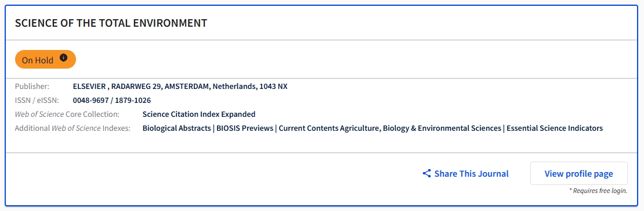Viewport: 644px width, 211px height.
Task: Click Current Contents Agriculture, Biology & Environmental Sciences
Action: tap(390, 128)
